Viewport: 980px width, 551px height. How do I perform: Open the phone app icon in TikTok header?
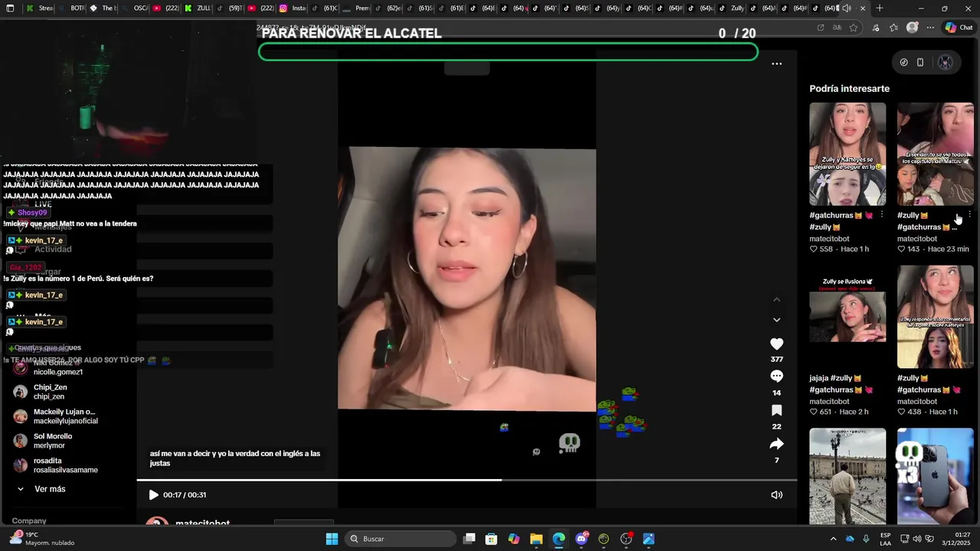pyautogui.click(x=920, y=63)
